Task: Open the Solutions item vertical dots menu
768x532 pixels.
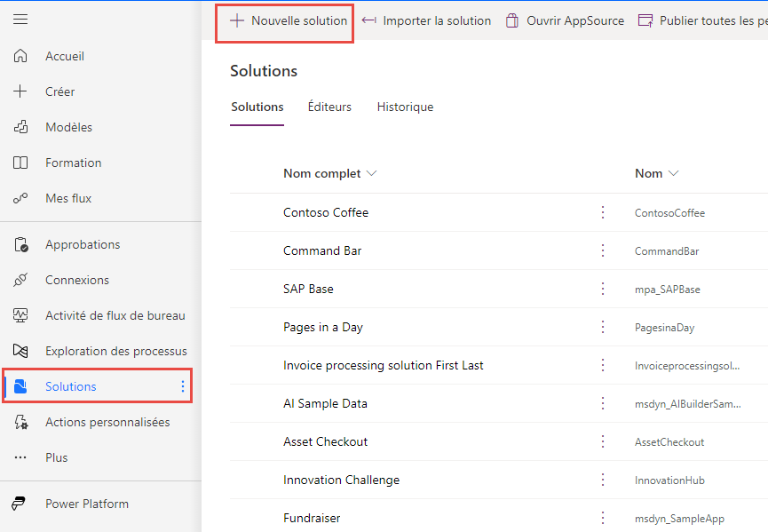Action: click(183, 386)
